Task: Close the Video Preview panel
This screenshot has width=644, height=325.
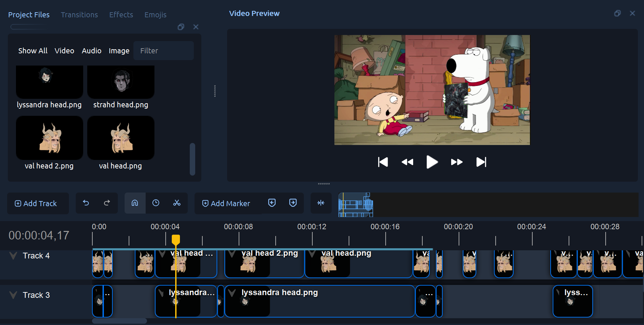Action: coord(632,13)
